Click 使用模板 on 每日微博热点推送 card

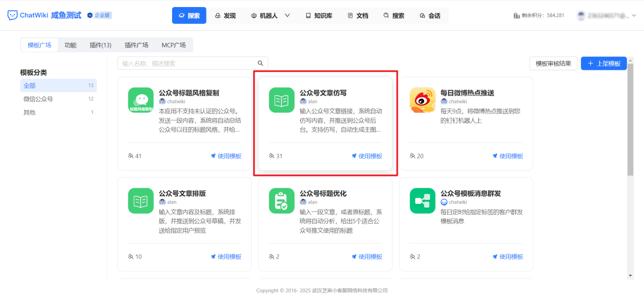508,156
